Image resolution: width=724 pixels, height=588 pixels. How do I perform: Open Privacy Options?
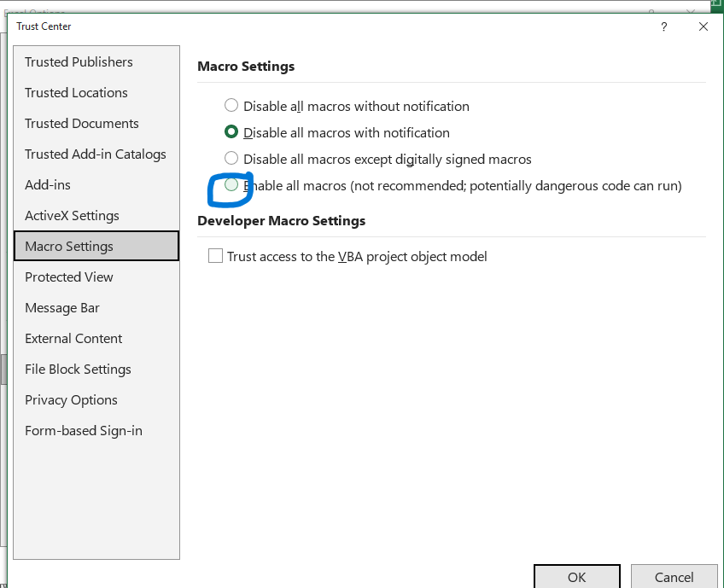[96, 399]
